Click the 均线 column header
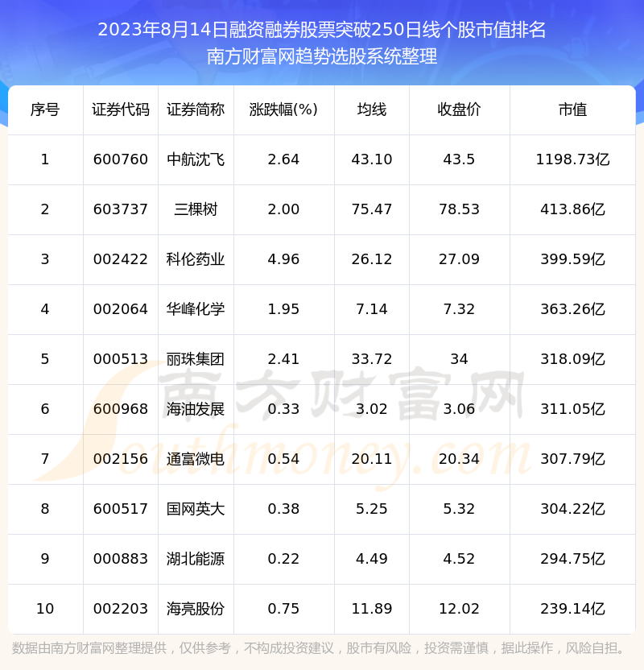This screenshot has width=644, height=670. tap(372, 110)
